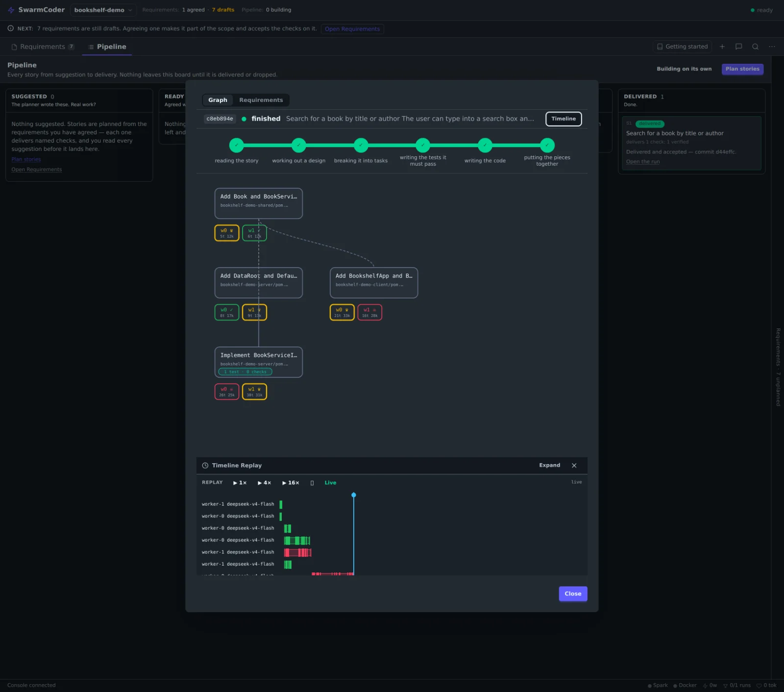Click the red w0 badge under Implement BookServiceI
Image resolution: width=784 pixels, height=692 pixels.
(x=227, y=392)
